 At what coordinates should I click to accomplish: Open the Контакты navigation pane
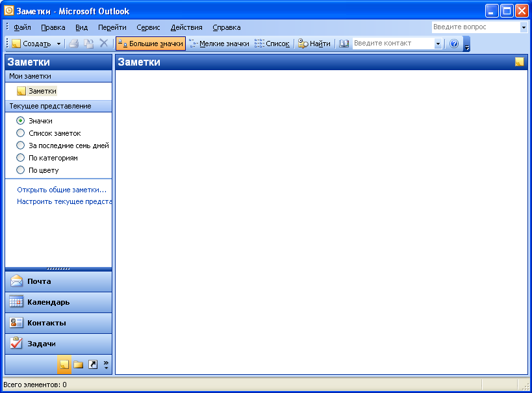click(58, 323)
